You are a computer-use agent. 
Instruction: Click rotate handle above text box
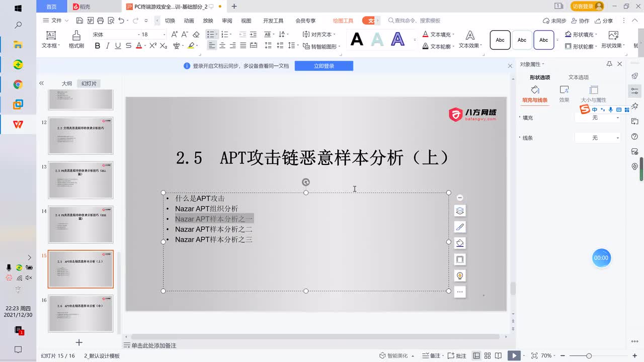point(305,182)
